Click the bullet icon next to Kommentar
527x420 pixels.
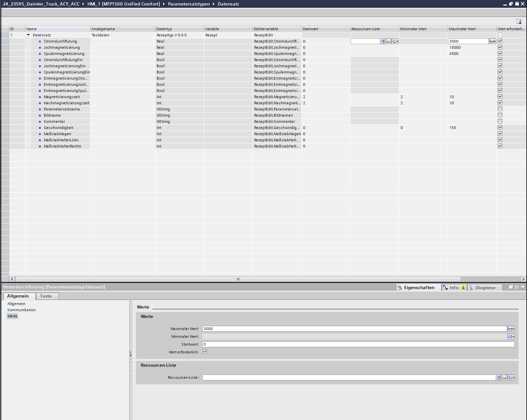(x=40, y=121)
